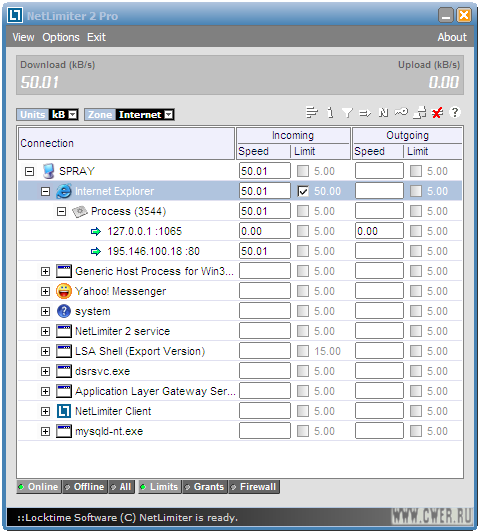This screenshot has width=480, height=531.
Task: Click the Connection column header
Action: click(x=126, y=143)
